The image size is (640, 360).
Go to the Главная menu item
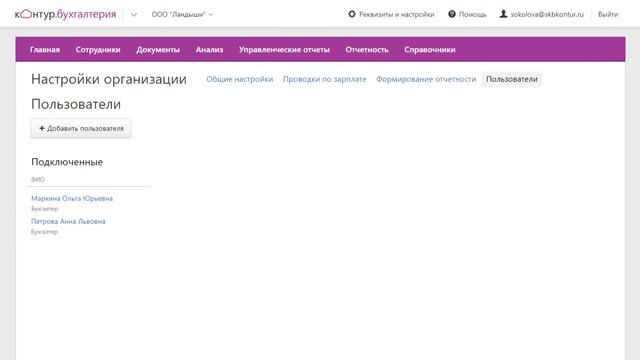(x=45, y=49)
